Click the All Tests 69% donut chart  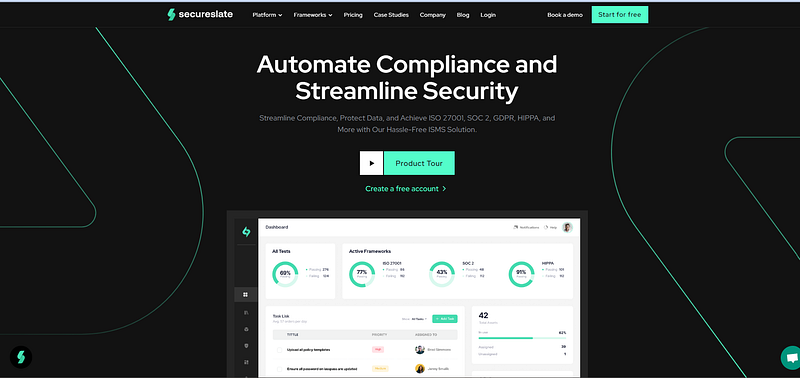[x=285, y=274]
